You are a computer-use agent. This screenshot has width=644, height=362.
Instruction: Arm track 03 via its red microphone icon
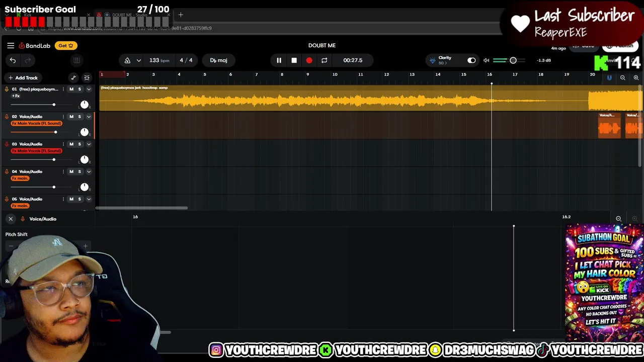[7, 144]
